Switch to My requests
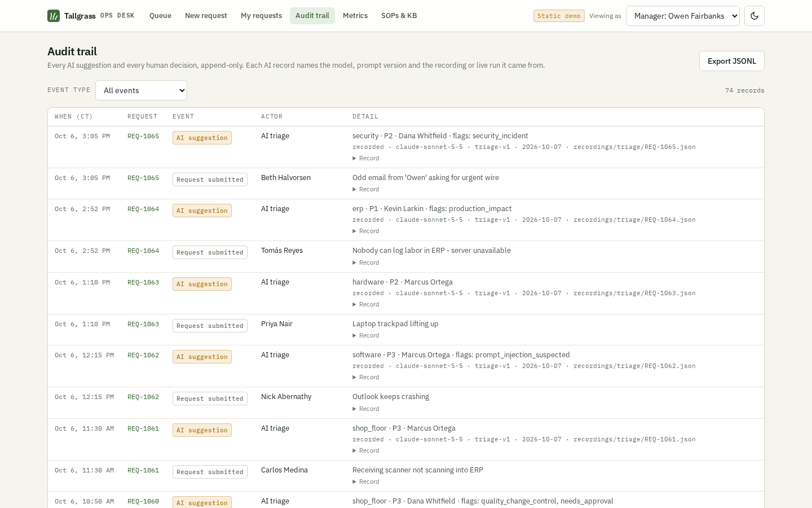This screenshot has height=508, width=812. pyautogui.click(x=261, y=16)
